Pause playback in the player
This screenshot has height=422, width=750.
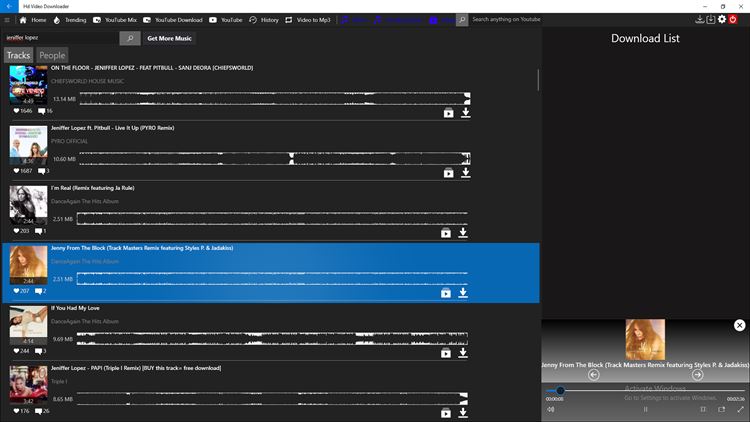pos(645,410)
